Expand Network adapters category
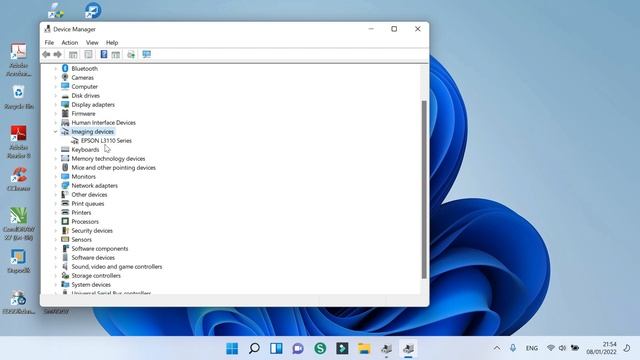This screenshot has width=640, height=360. [56, 186]
